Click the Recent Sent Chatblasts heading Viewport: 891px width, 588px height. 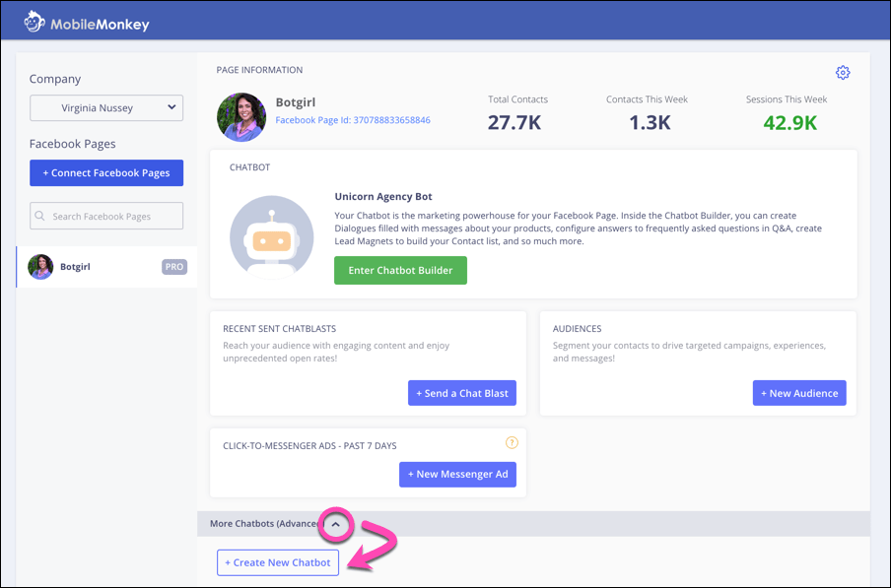[280, 329]
